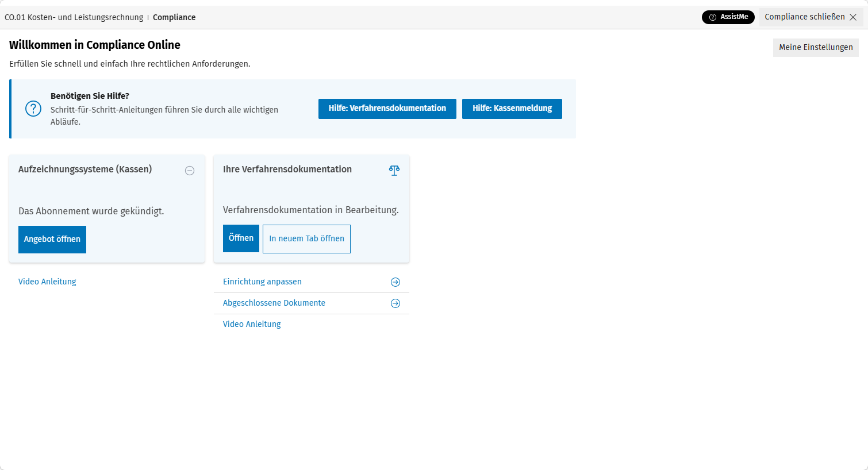Click heading Willkommen in Compliance Online
Image resolution: width=868 pixels, height=470 pixels.
point(95,45)
